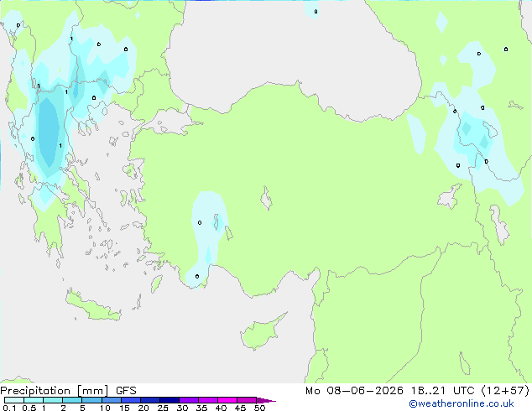Image resolution: width=532 pixels, height=411 pixels.
Task: Click the island of Cyprus on the map
Action: pyautogui.click(x=261, y=334)
